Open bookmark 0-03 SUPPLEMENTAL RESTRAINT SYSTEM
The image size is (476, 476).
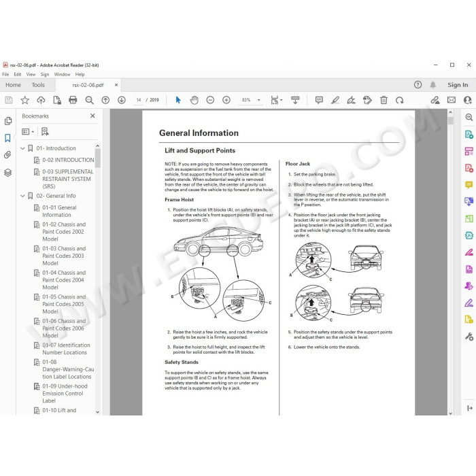tap(68, 179)
